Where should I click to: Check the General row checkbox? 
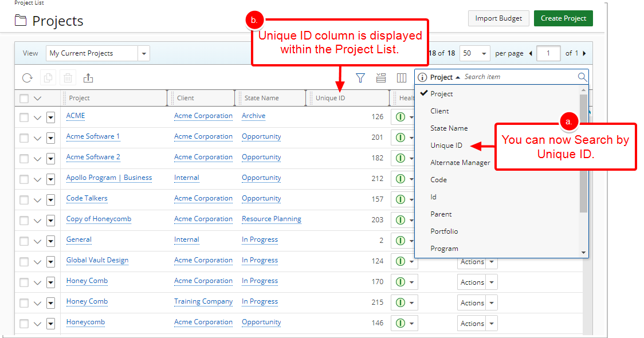pos(24,241)
